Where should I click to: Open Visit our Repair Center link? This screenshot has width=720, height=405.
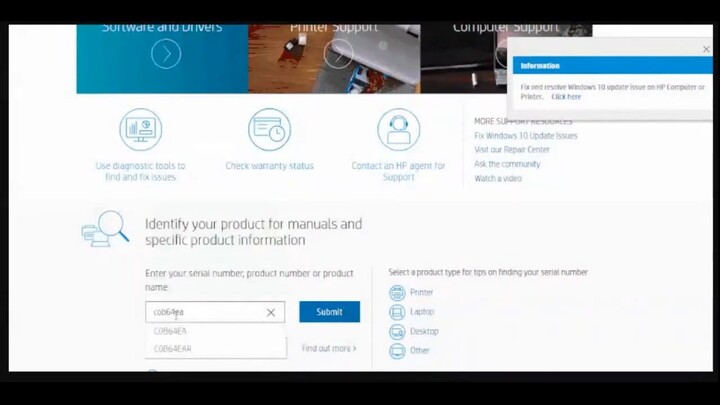click(x=512, y=150)
